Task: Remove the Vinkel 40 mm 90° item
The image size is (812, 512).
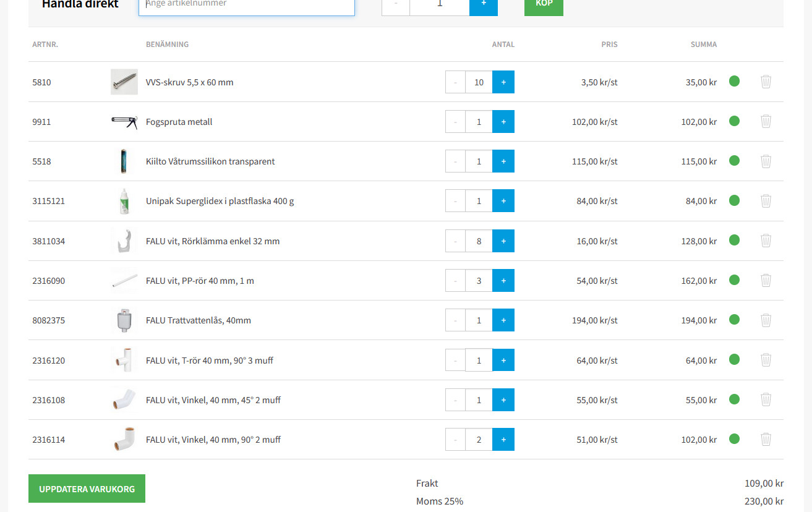Action: [x=766, y=439]
